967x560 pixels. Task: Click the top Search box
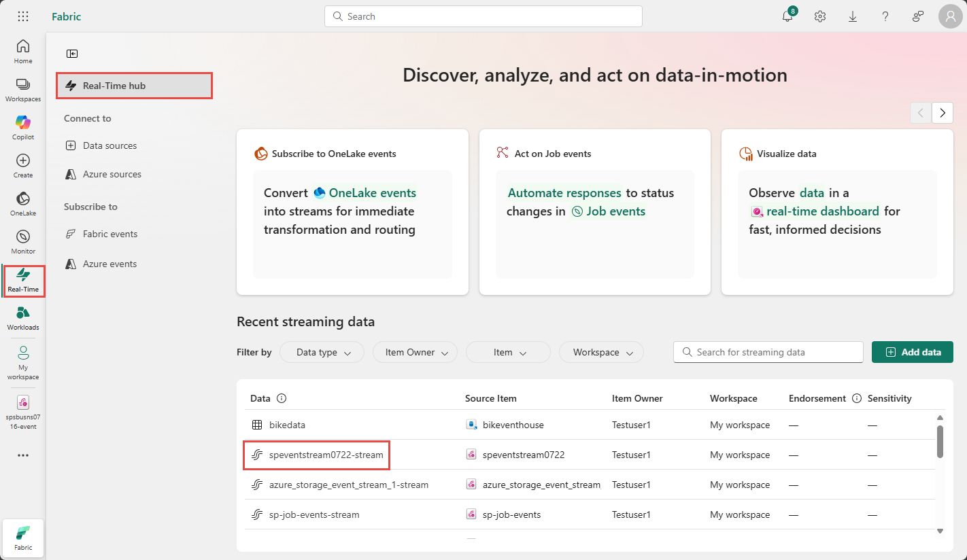point(483,16)
